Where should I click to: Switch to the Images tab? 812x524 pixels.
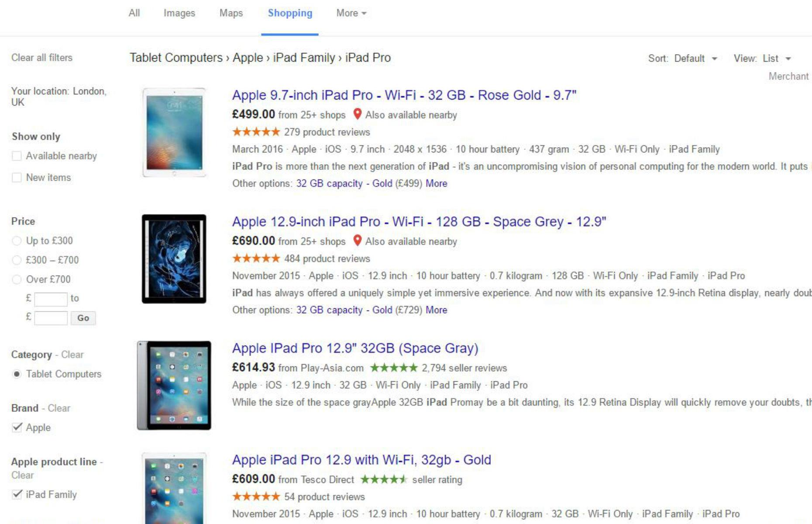point(179,13)
